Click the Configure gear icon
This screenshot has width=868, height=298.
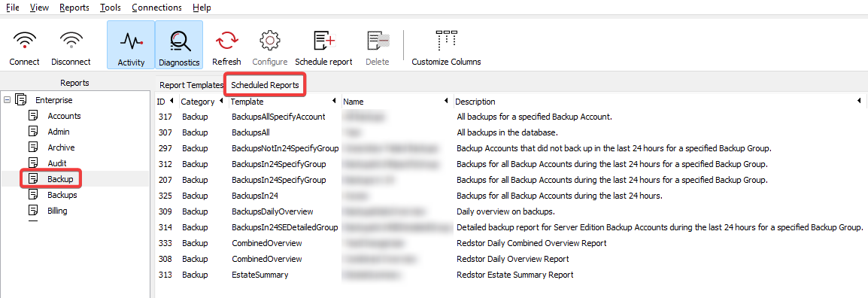[x=270, y=41]
